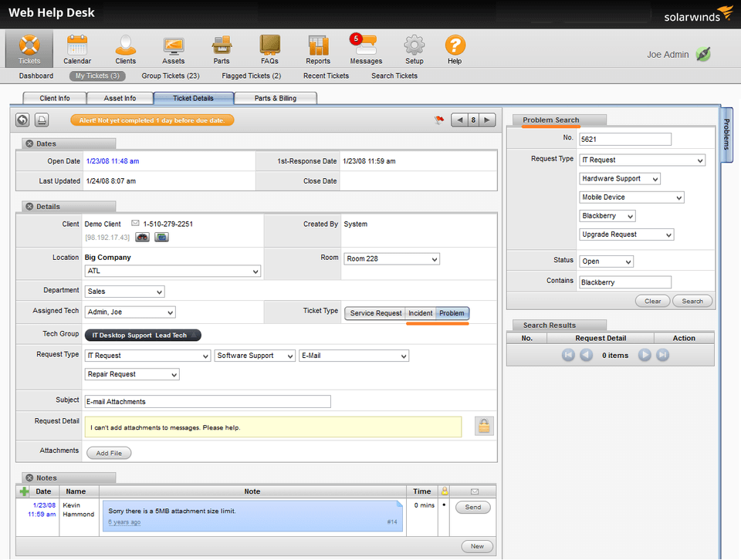Go to the previous ticket arrow
741x560 pixels.
click(458, 120)
